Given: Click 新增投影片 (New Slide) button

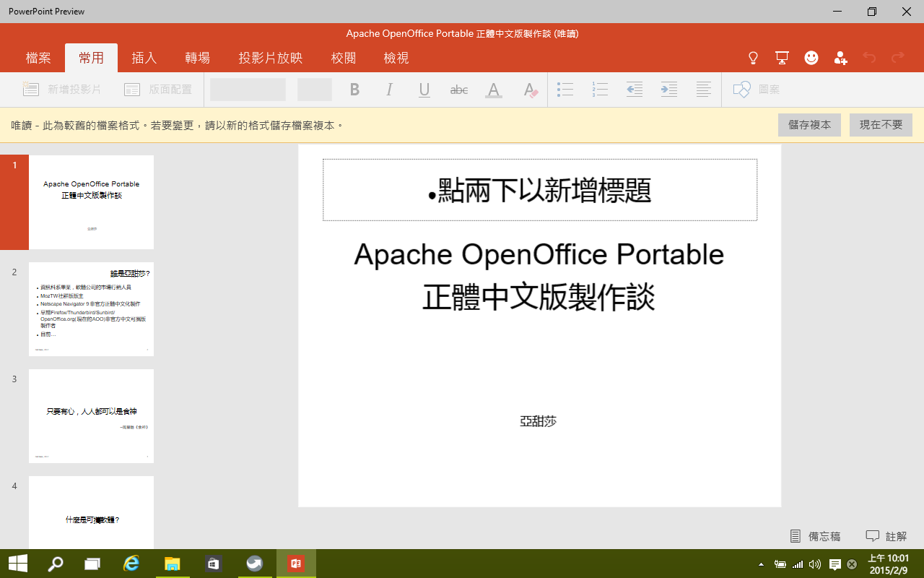Looking at the screenshot, I should [62, 90].
